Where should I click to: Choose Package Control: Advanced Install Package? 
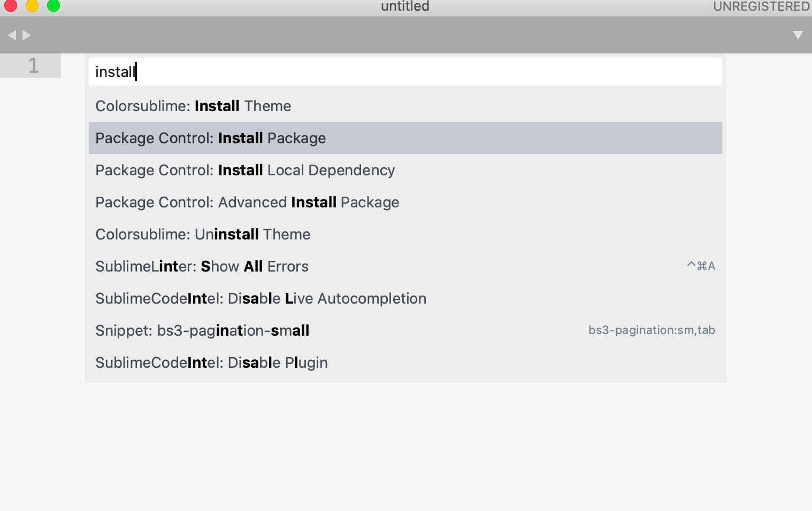[x=405, y=202]
